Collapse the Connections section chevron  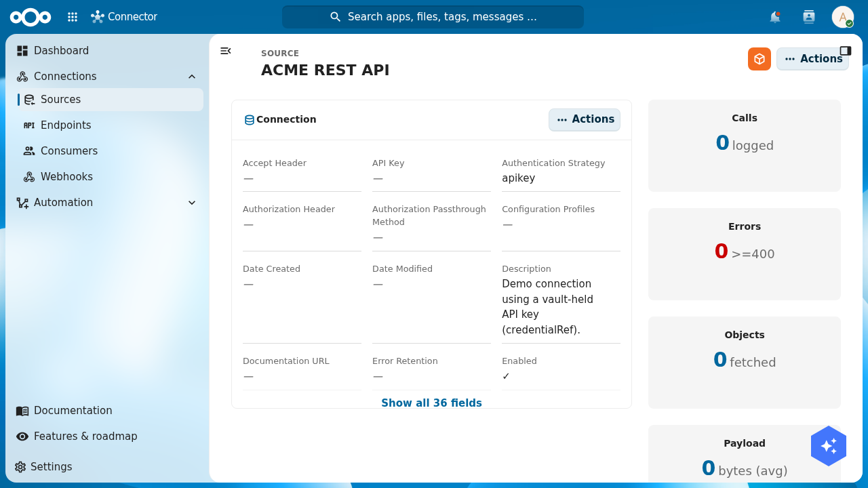[192, 77]
